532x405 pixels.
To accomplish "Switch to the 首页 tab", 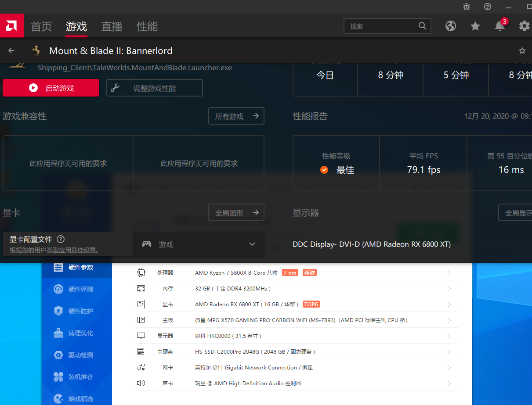I will click(41, 26).
